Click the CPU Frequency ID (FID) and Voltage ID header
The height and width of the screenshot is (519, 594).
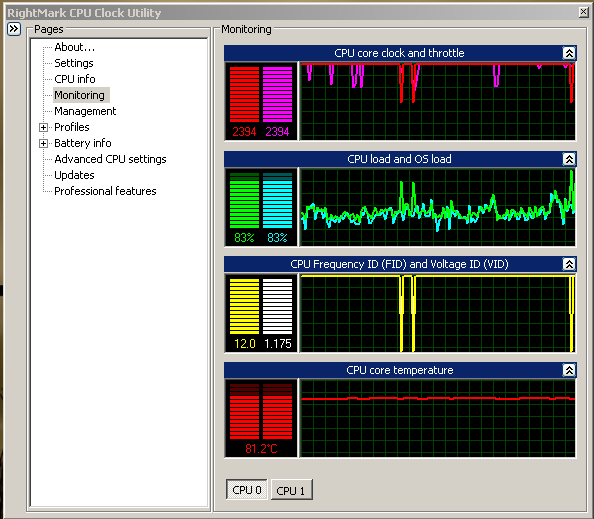[x=399, y=264]
